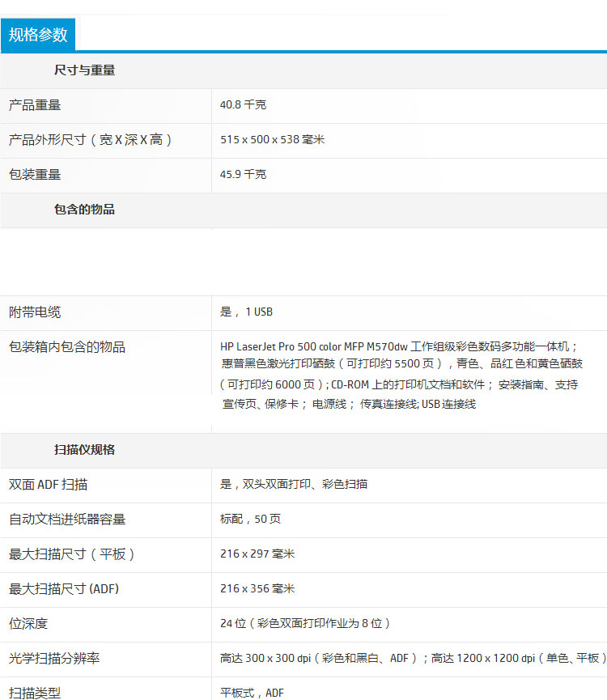
Task: Click the 包装箱内包含的物品 label
Action: click(67, 347)
